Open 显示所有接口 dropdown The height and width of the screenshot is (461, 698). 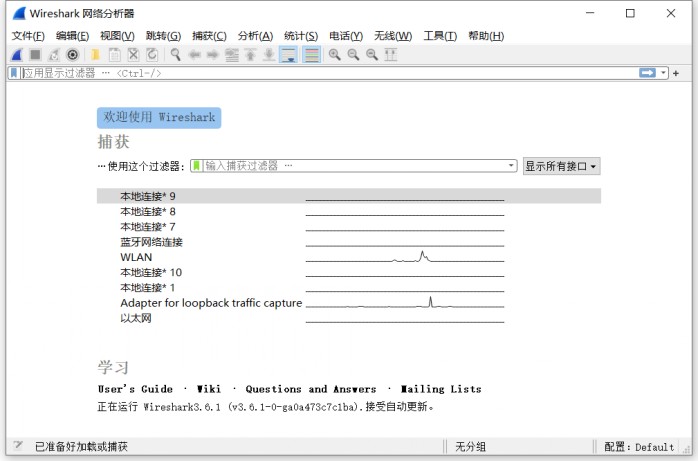(x=561, y=166)
